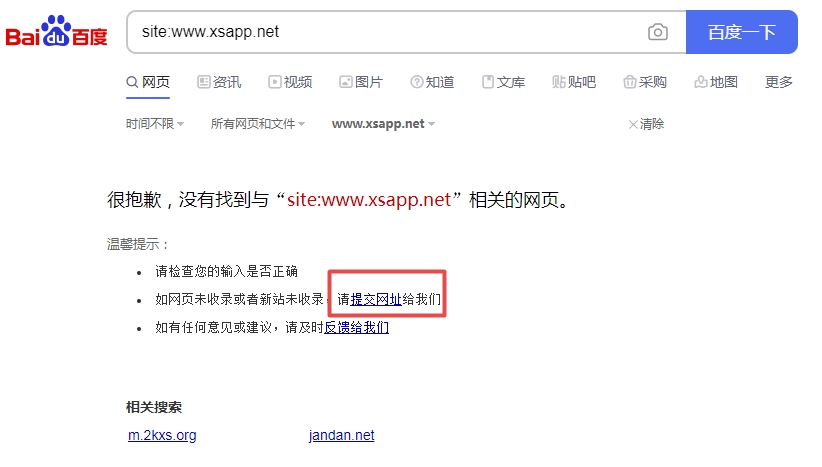Click the 图片 images tab icon
Image resolution: width=822 pixels, height=467 pixels.
pos(346,82)
